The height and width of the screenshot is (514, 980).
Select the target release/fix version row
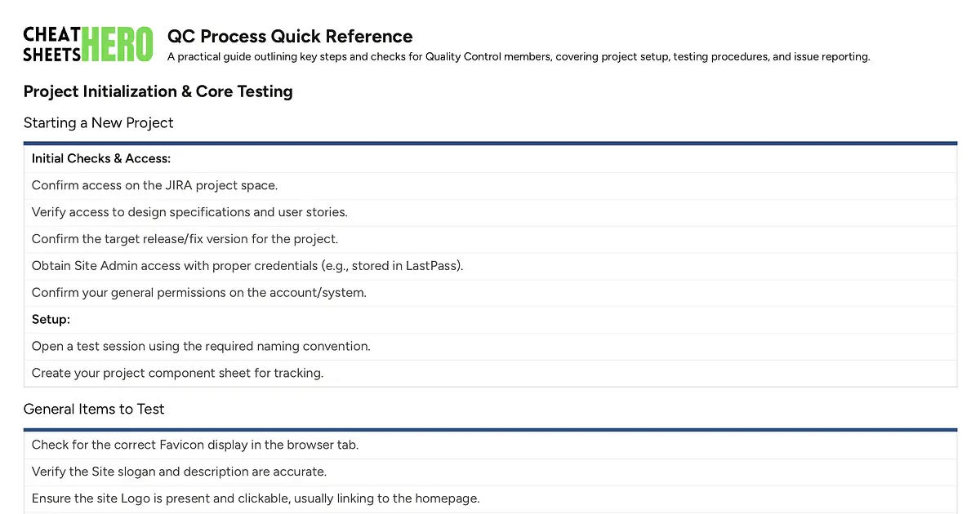[490, 239]
